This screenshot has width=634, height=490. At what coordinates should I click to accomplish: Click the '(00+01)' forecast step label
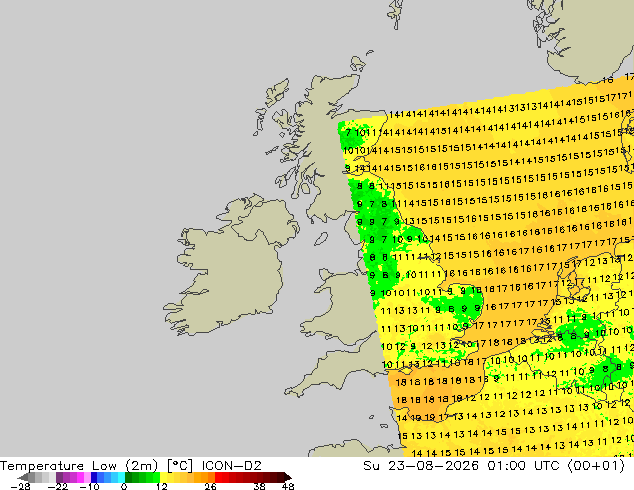tap(597, 466)
